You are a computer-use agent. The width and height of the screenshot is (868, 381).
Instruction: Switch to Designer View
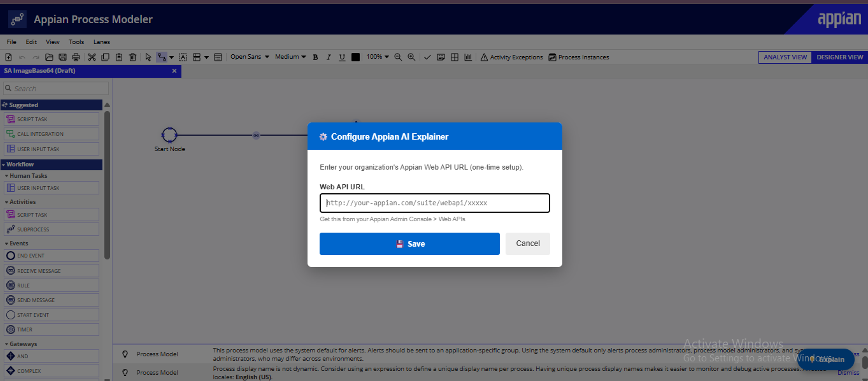click(x=839, y=57)
